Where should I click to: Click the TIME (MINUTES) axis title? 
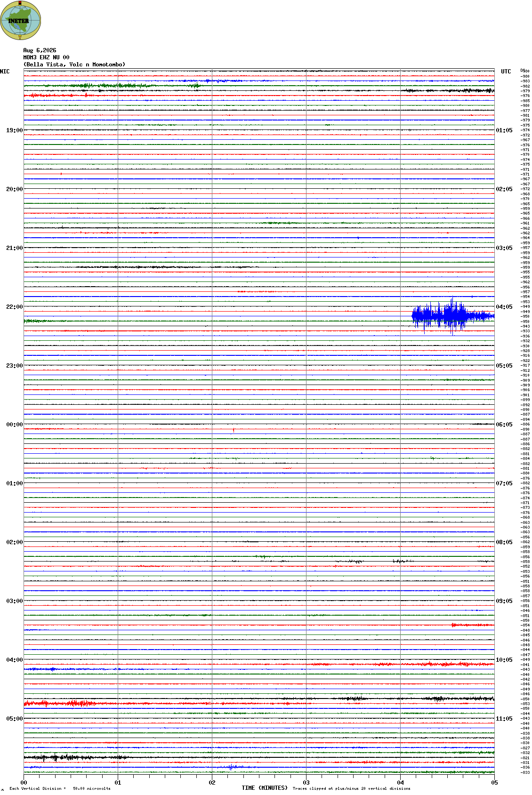coord(265,788)
